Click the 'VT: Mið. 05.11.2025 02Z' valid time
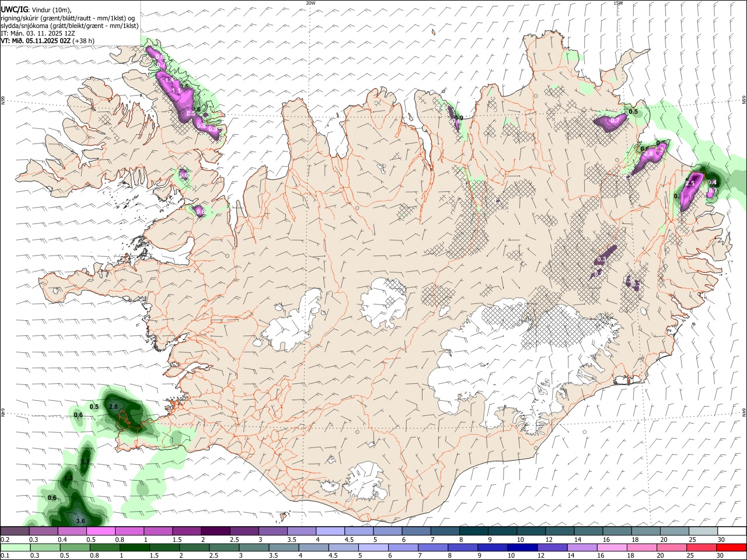 coord(36,41)
